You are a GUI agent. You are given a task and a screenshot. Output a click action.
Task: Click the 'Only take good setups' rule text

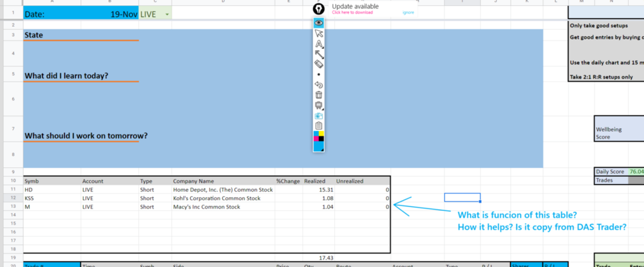point(599,26)
